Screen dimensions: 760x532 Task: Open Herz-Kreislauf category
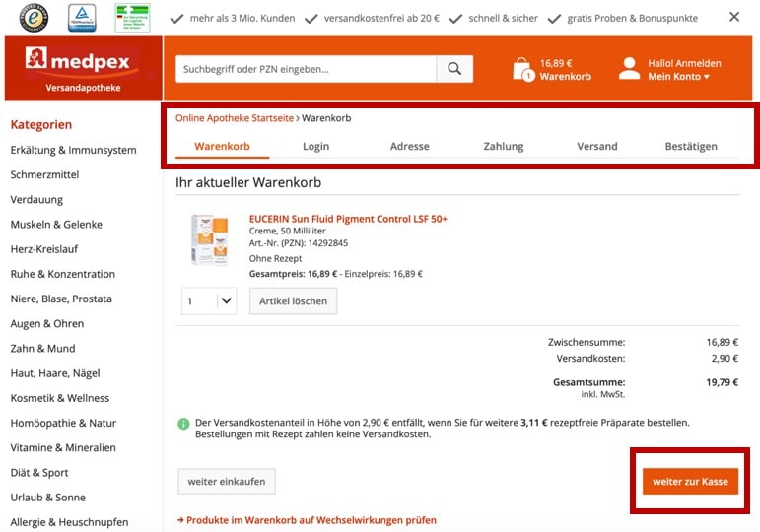coord(44,249)
